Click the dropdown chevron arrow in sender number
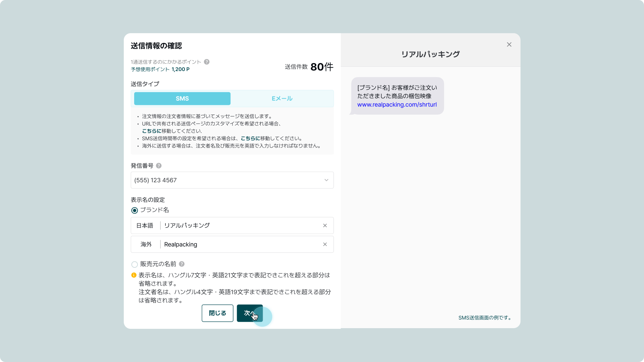Screen dimensions: 644x362 pos(326,180)
